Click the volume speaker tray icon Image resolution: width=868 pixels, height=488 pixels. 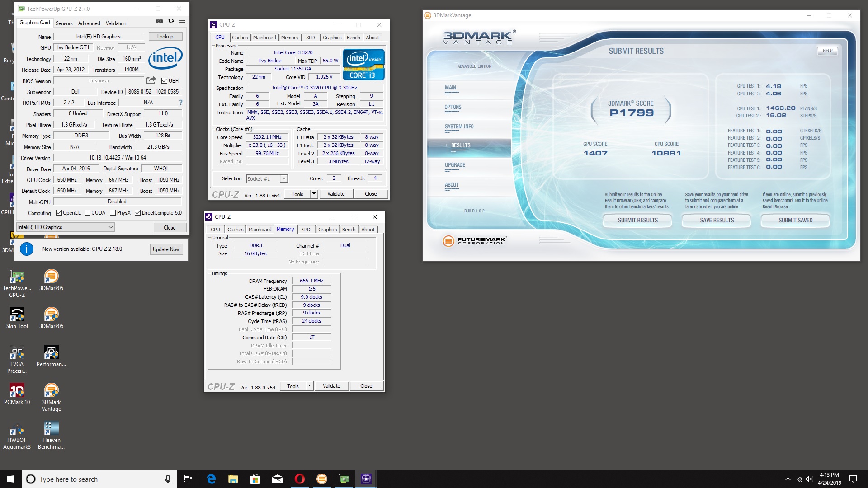[809, 479]
